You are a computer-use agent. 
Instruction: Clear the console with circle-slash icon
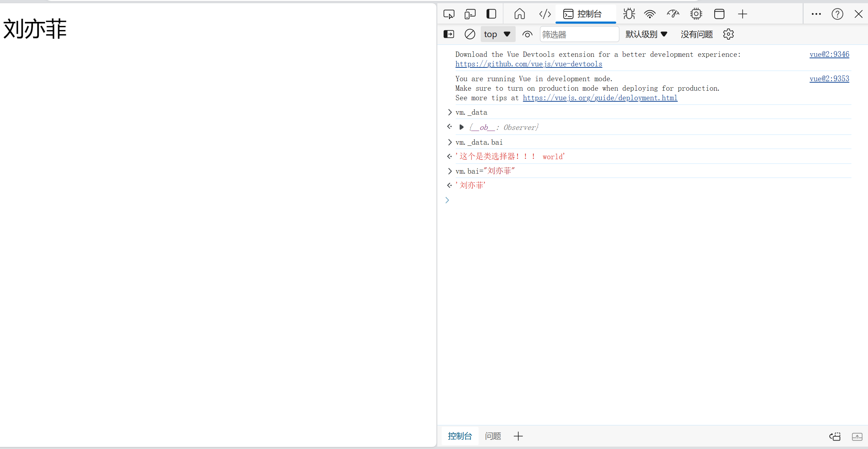coord(470,34)
